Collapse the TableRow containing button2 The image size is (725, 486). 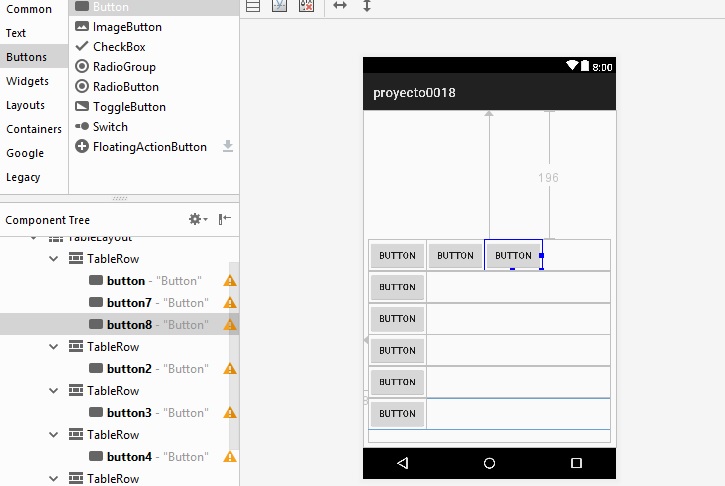54,347
